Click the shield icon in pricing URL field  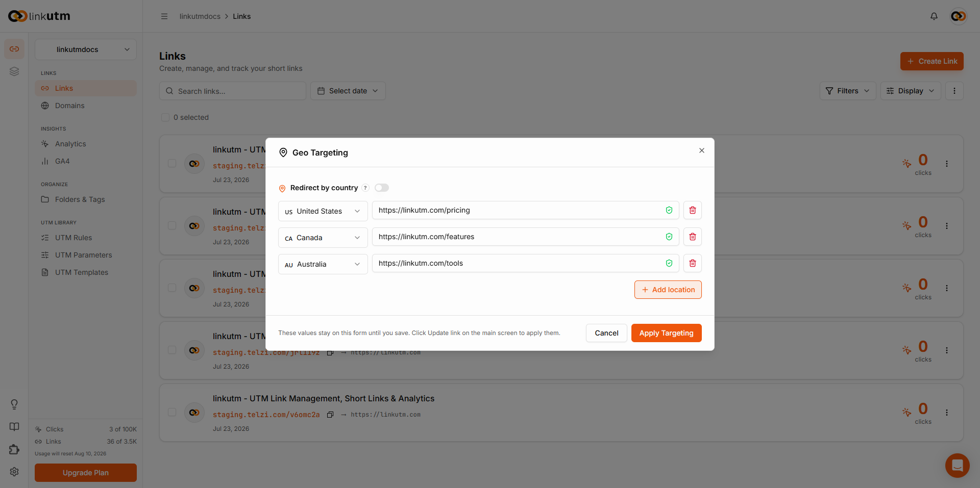pos(669,210)
